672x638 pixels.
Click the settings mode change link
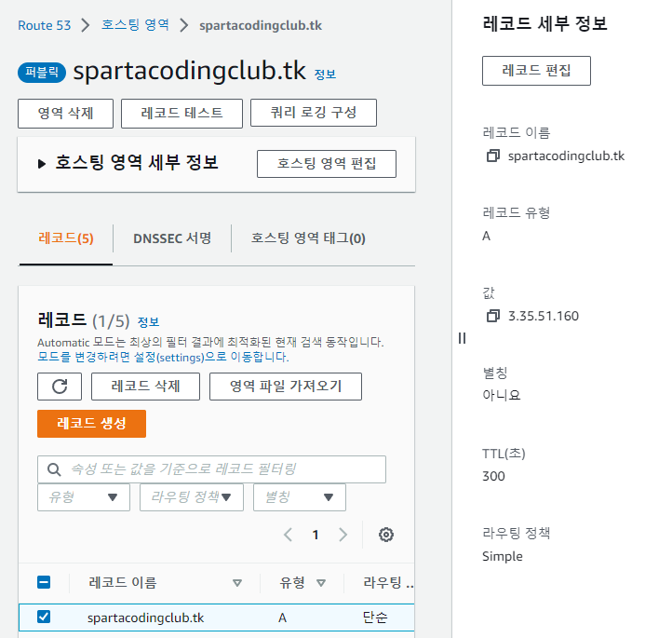tap(163, 357)
